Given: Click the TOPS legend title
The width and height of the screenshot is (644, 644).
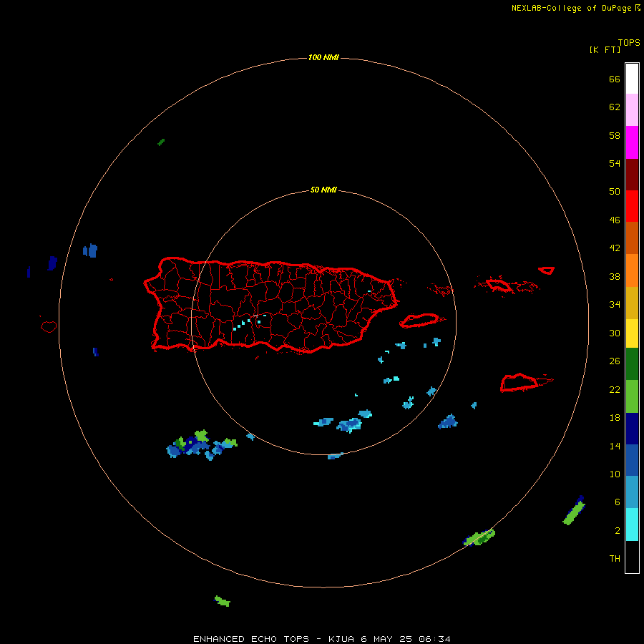Looking at the screenshot, I should pyautogui.click(x=629, y=43).
